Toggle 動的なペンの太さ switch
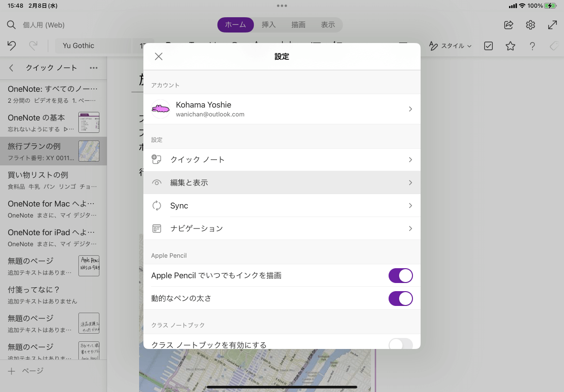The image size is (564, 392). [x=401, y=298]
